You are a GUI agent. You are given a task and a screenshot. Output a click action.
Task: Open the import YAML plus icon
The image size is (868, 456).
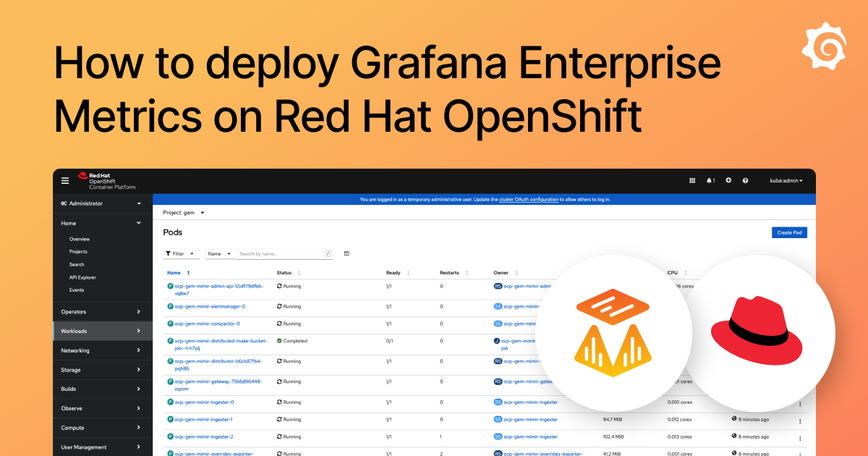[x=729, y=180]
